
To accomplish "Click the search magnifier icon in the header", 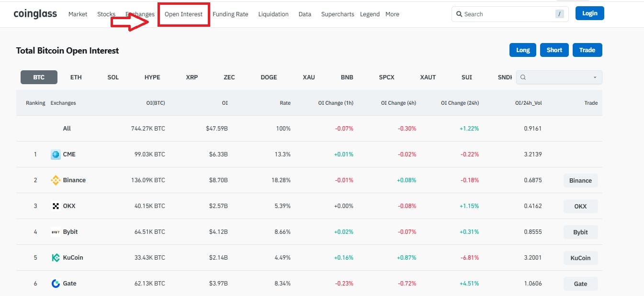I will click(x=459, y=14).
